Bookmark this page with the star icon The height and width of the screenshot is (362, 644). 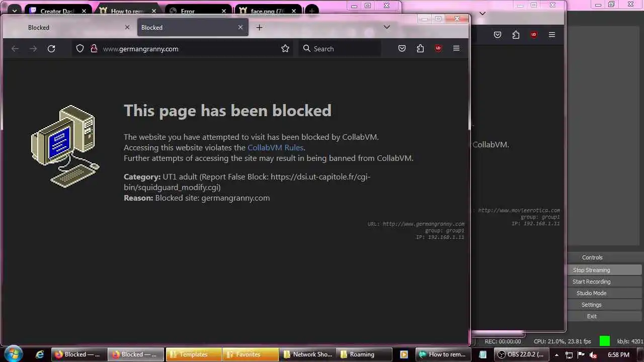[285, 49]
